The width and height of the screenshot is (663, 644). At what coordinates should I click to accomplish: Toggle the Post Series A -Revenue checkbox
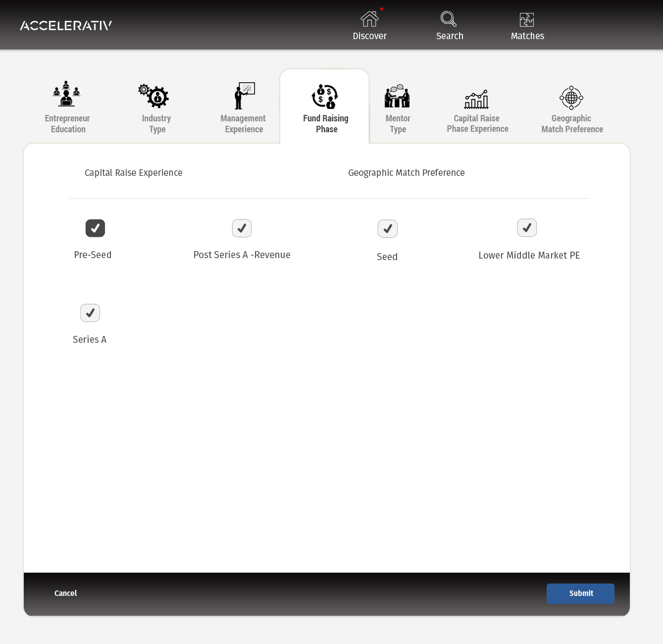pyautogui.click(x=242, y=228)
